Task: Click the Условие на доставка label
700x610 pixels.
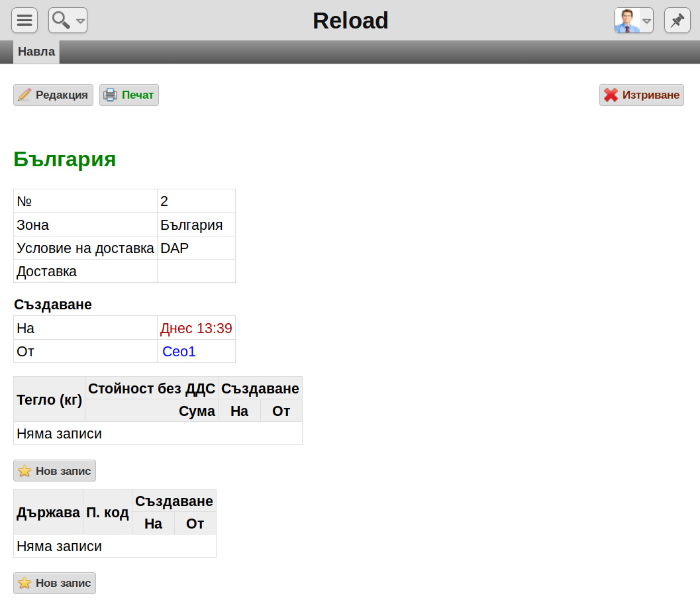Action: point(85,248)
